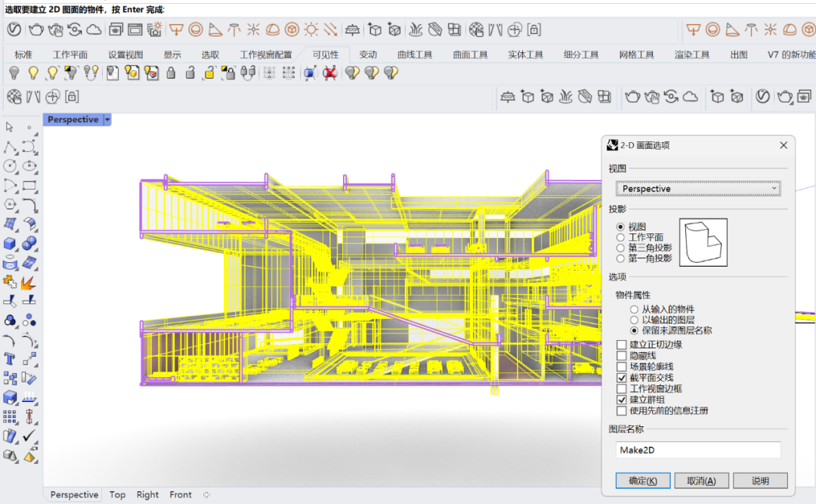Viewport: 816px width, 504px height.
Task: Select the Rectangle tool in left sidebar
Action: [x=29, y=186]
